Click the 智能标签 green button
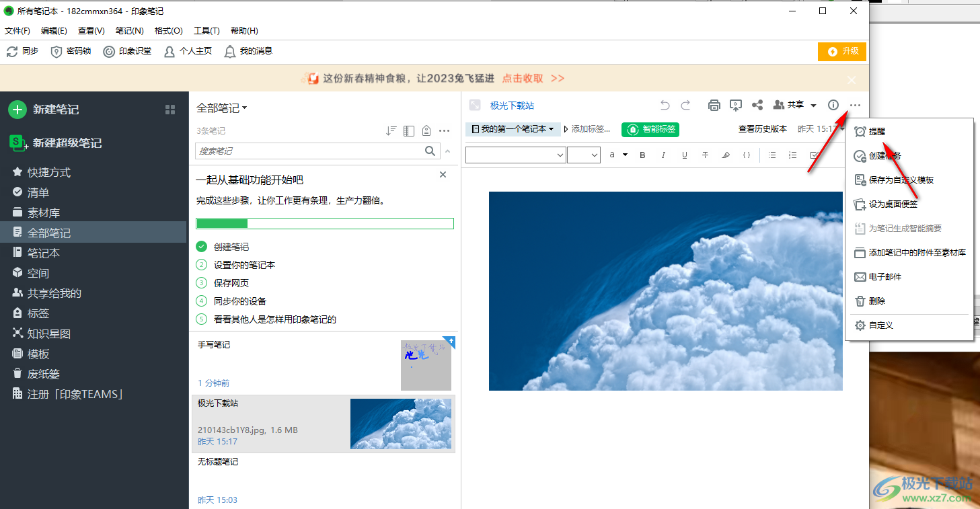 (650, 129)
